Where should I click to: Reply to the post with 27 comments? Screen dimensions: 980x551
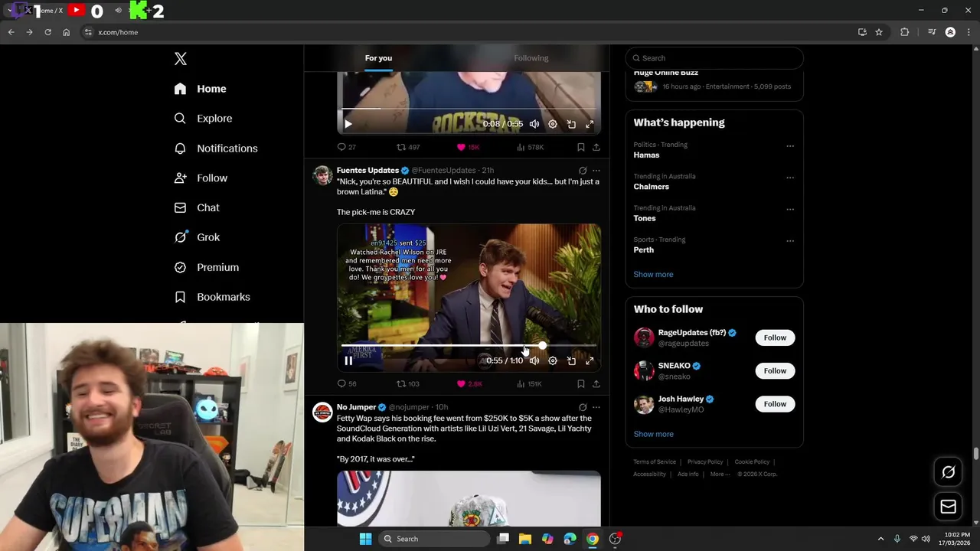pyautogui.click(x=346, y=147)
